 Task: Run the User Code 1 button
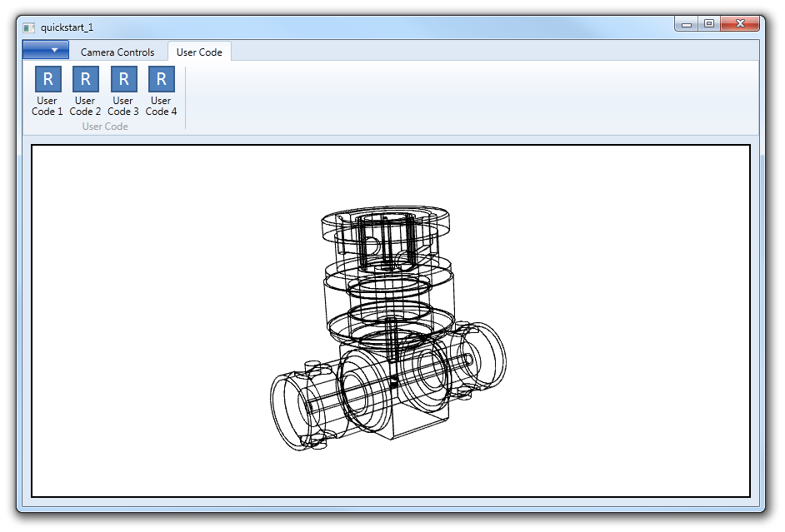click(47, 92)
